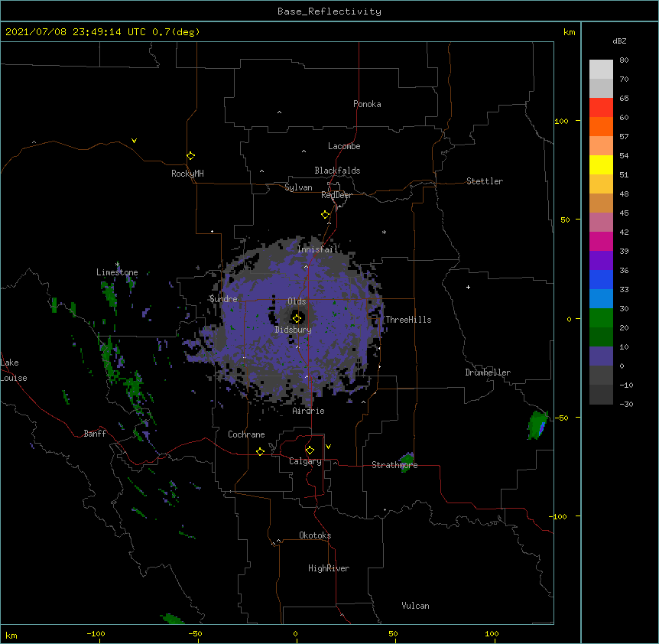Select the asterisk marker above Limestone label

pyautogui.click(x=118, y=264)
